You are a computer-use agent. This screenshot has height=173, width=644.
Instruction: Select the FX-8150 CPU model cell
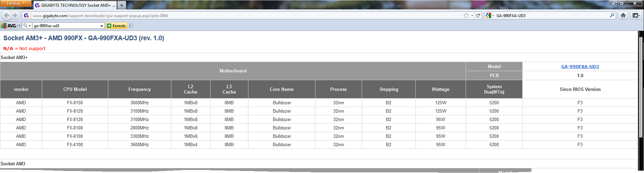click(x=75, y=103)
